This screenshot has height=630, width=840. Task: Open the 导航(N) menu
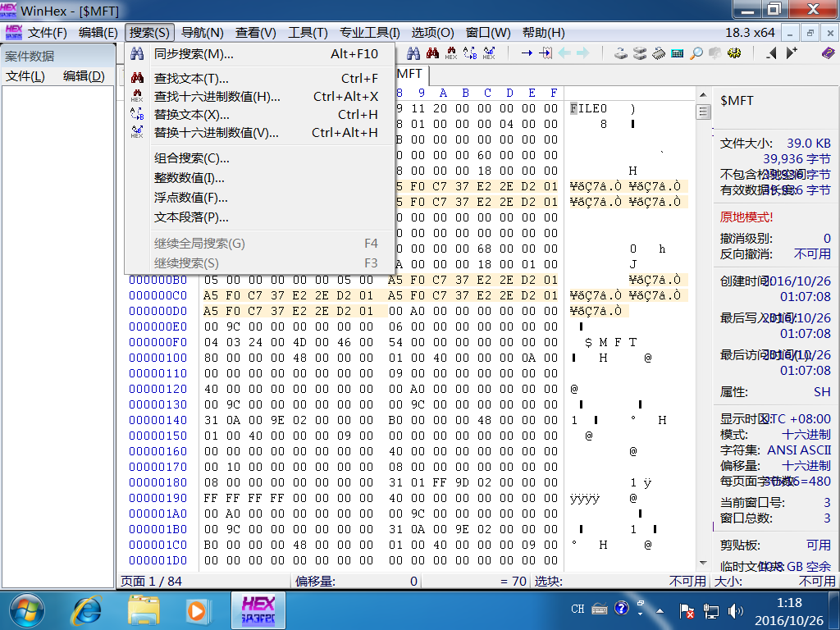[202, 33]
